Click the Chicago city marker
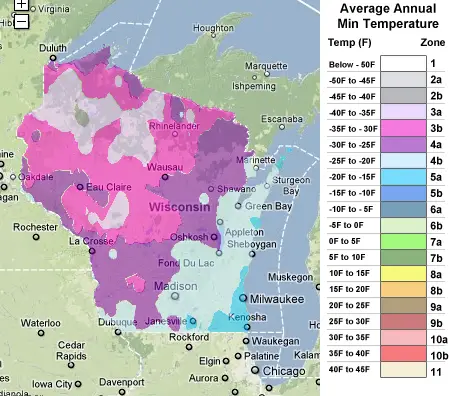Viewport: 450px width, 396px height. [x=255, y=370]
